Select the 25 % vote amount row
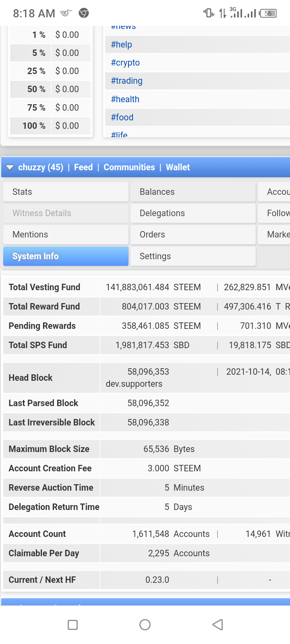Screen dimensions: 290x644 [50, 71]
